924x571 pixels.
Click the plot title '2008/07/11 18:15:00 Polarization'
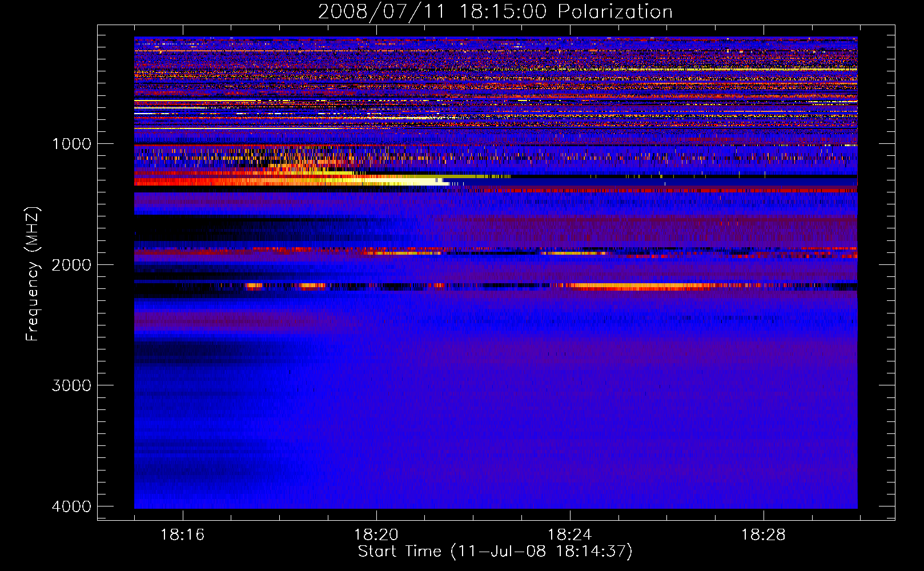(x=495, y=11)
